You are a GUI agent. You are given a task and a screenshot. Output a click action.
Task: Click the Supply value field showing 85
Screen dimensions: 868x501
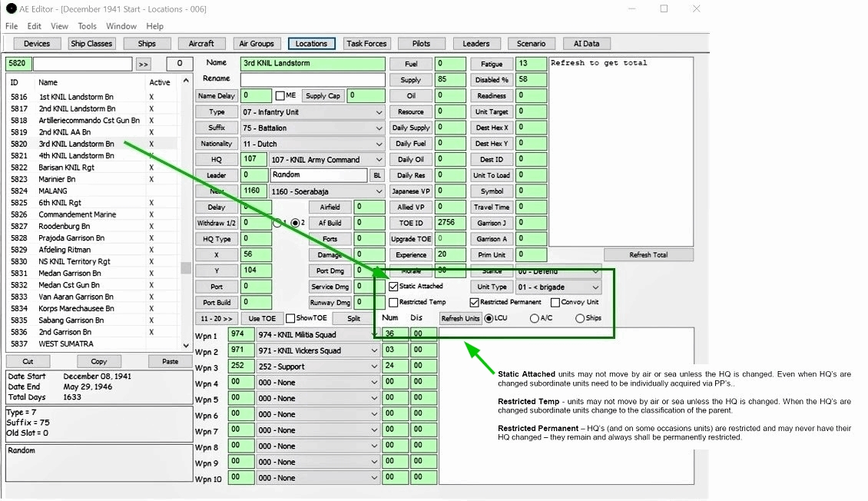click(x=450, y=80)
